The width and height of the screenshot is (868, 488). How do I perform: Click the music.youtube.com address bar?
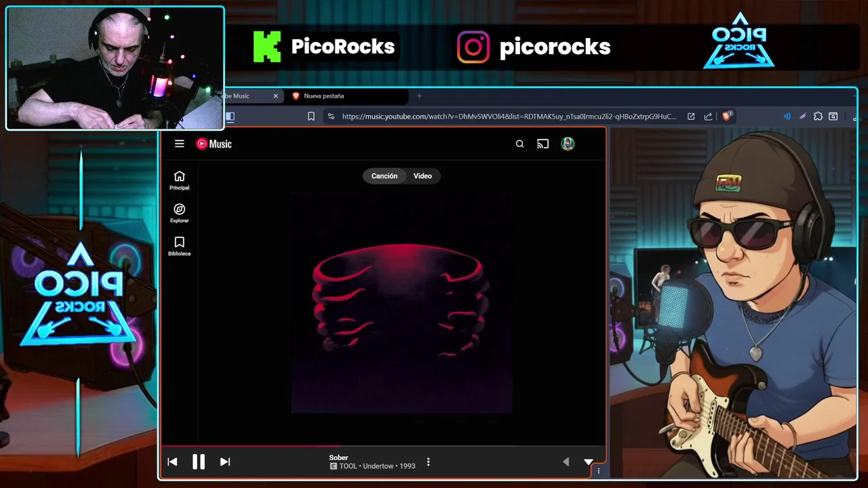(x=509, y=117)
